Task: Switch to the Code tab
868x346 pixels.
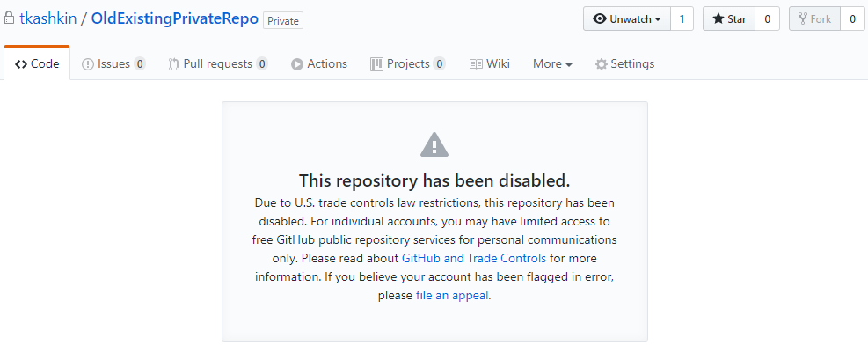Action: pyautogui.click(x=37, y=63)
